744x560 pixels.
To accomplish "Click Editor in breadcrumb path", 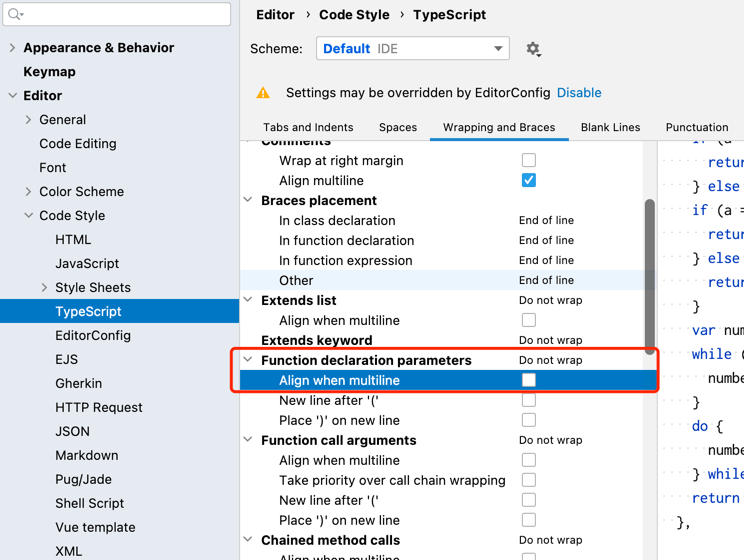I will (275, 15).
